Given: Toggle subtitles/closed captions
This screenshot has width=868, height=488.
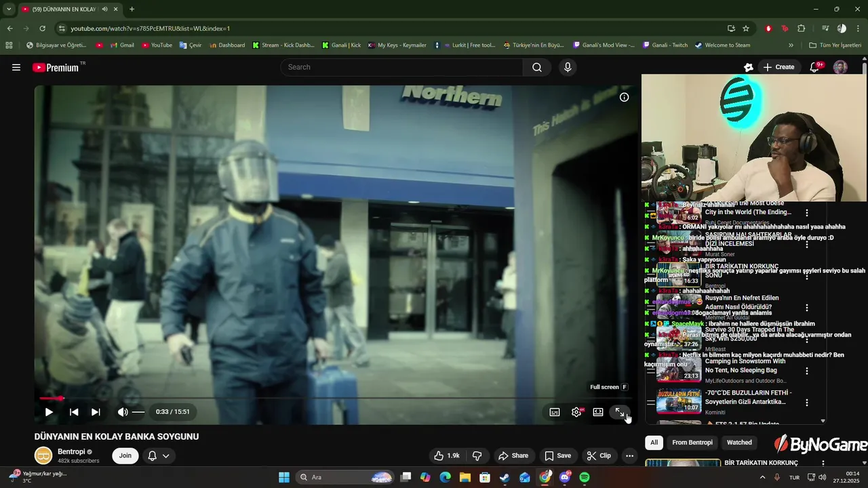Looking at the screenshot, I should click(x=555, y=412).
